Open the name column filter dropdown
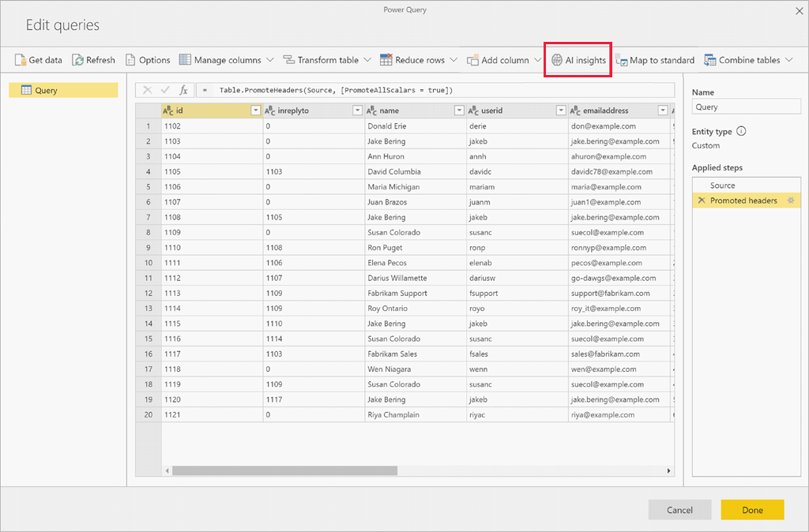This screenshot has height=532, width=809. pyautogui.click(x=459, y=111)
